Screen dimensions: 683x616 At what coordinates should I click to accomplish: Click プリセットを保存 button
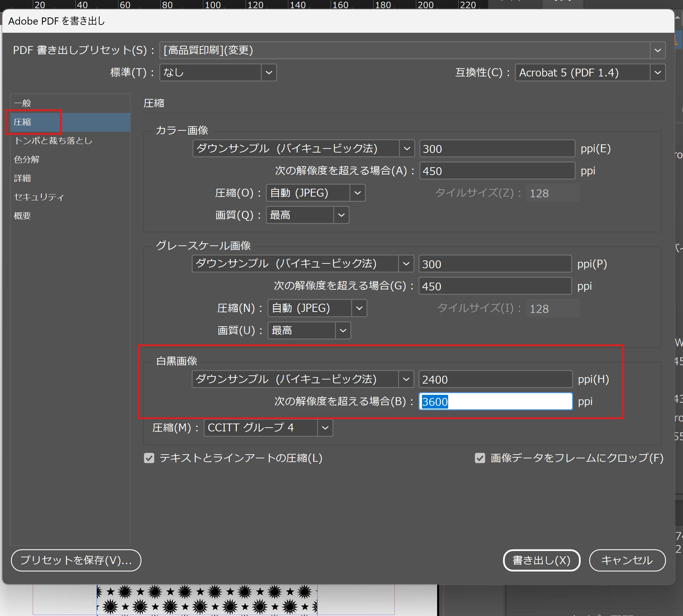[76, 560]
